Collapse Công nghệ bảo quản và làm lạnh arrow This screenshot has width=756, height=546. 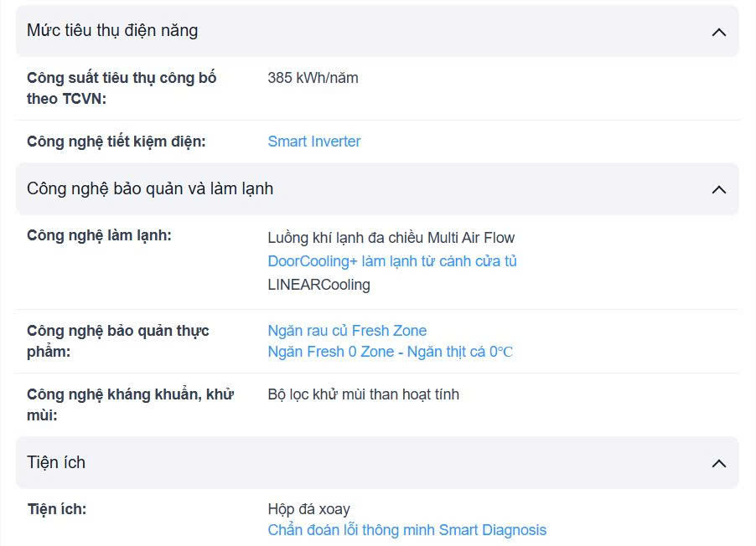718,189
